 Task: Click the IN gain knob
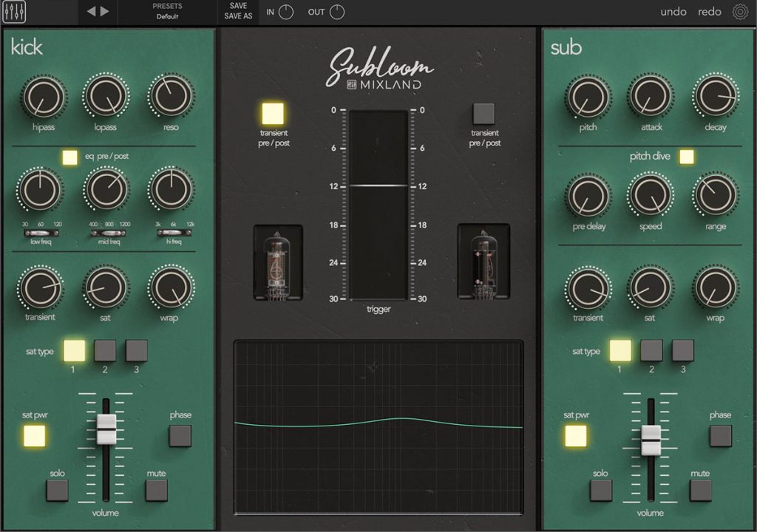click(286, 12)
